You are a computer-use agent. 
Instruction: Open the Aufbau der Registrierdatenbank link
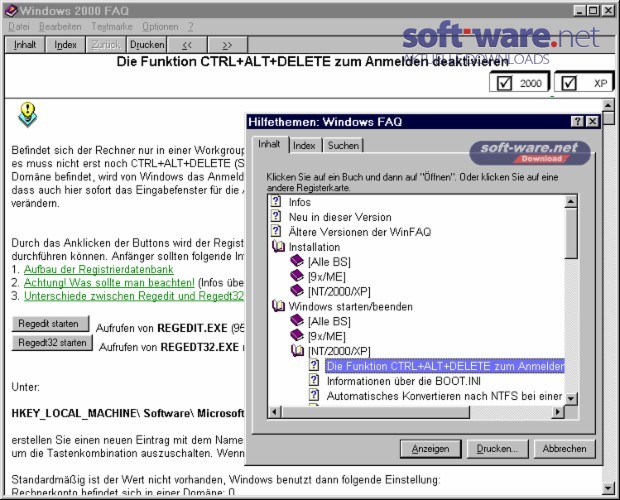click(98, 269)
